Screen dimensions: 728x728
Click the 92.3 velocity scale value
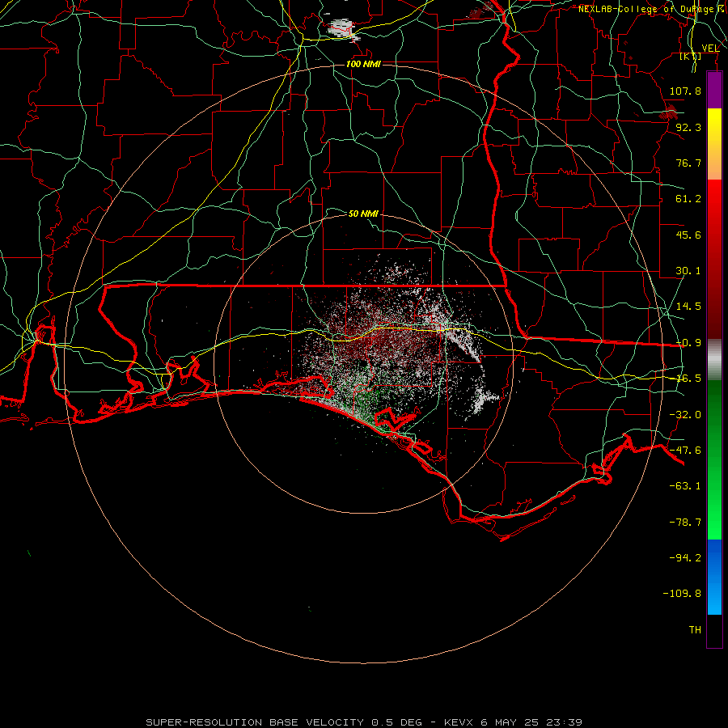click(x=688, y=127)
